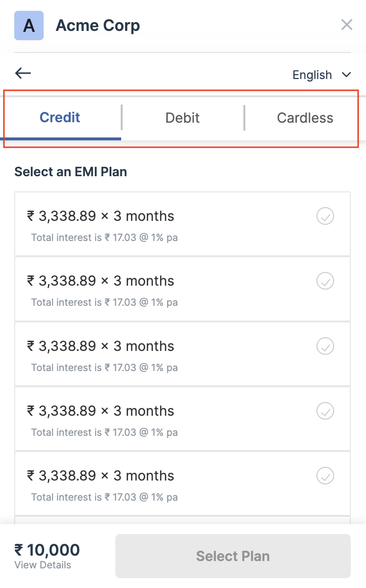Viewport: 366px width, 588px height.
Task: Click the checkmark circle on the first EMI plan
Action: click(325, 216)
